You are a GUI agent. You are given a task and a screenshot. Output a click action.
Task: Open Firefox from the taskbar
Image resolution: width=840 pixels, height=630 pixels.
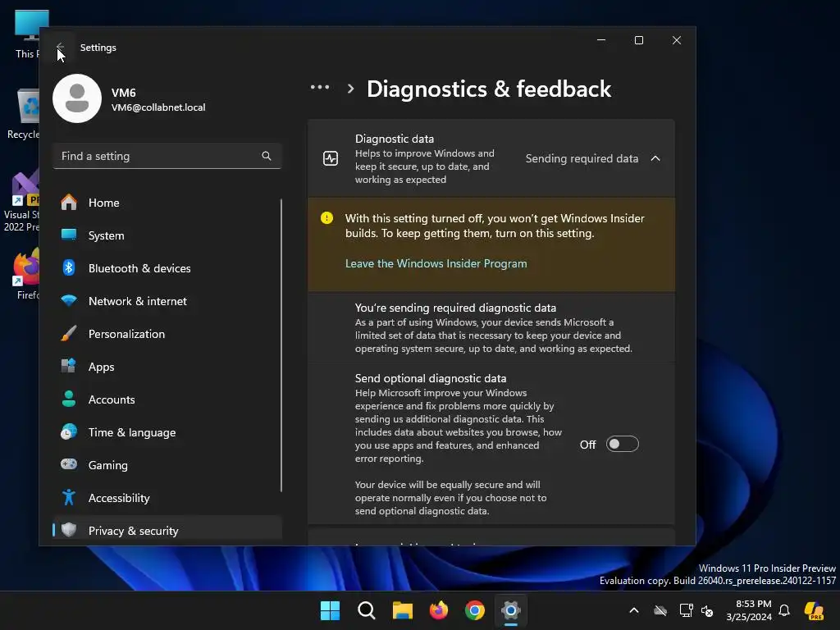click(x=439, y=610)
